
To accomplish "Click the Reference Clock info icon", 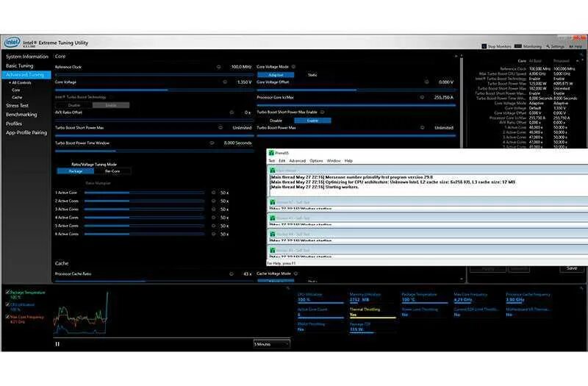I will 218,67.
